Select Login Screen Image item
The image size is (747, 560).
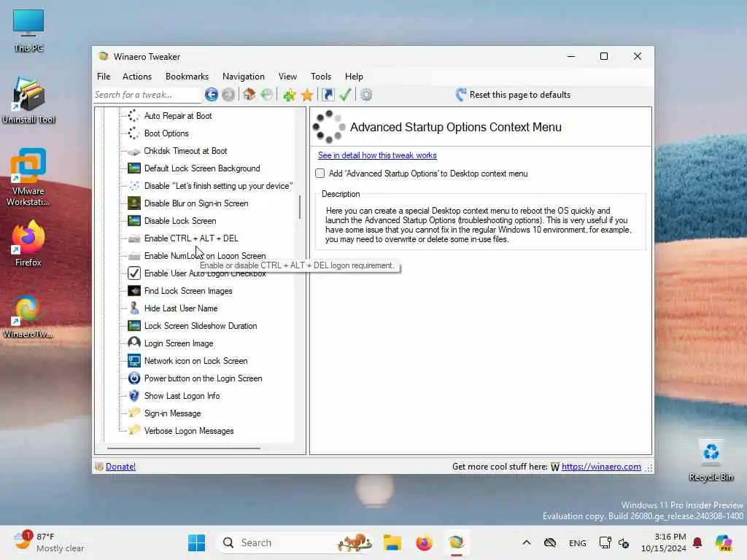tap(179, 343)
